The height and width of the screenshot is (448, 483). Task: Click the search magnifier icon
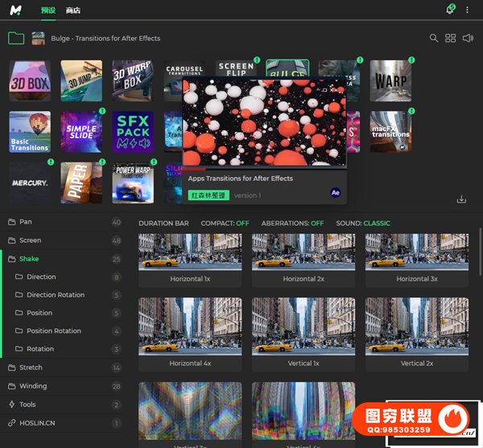(434, 38)
